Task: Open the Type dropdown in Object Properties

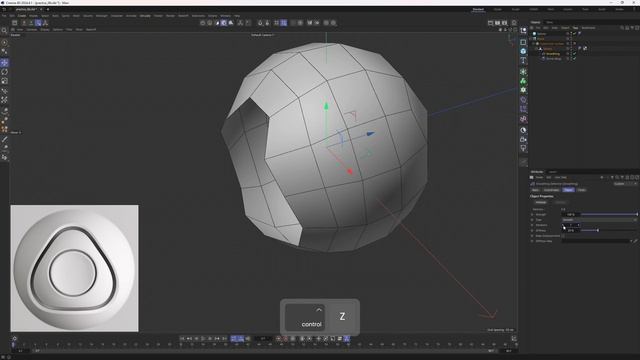Action: pyautogui.click(x=600, y=220)
